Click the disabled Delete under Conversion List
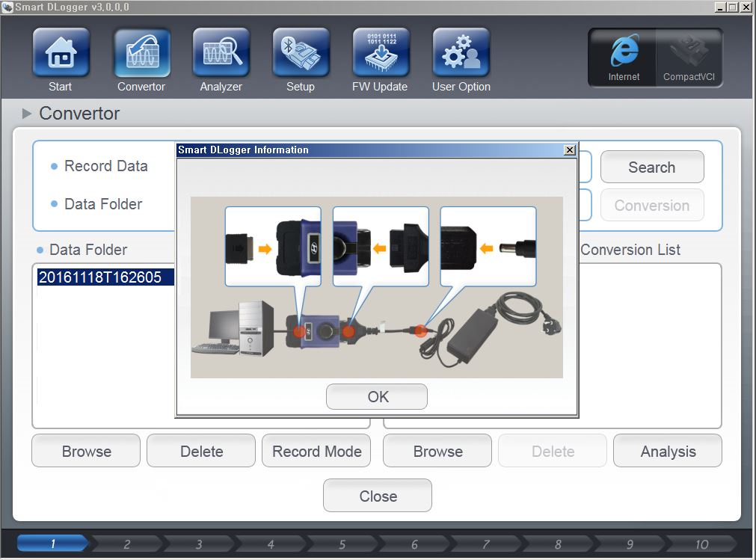Image resolution: width=756 pixels, height=560 pixels. (x=553, y=451)
